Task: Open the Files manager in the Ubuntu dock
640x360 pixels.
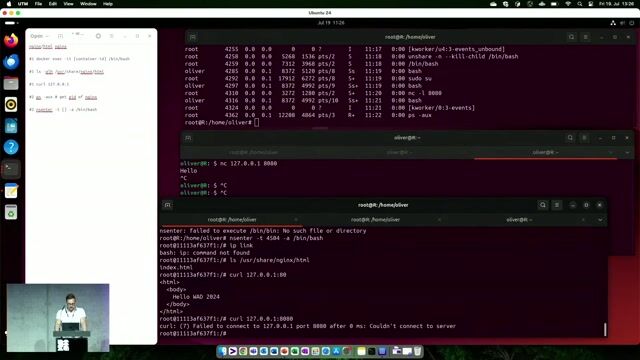Action: (11, 83)
